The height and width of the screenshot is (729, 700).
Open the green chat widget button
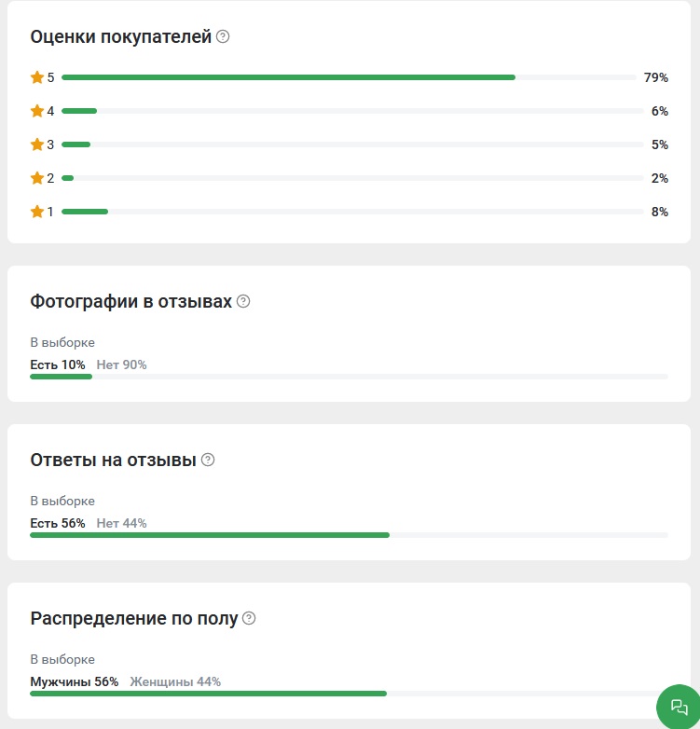click(x=679, y=707)
